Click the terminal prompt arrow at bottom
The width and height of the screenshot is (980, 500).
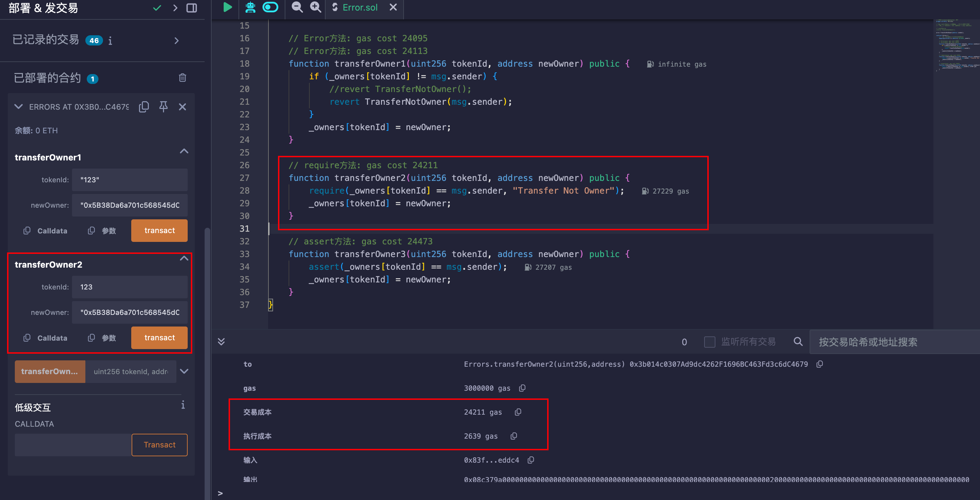click(x=220, y=493)
